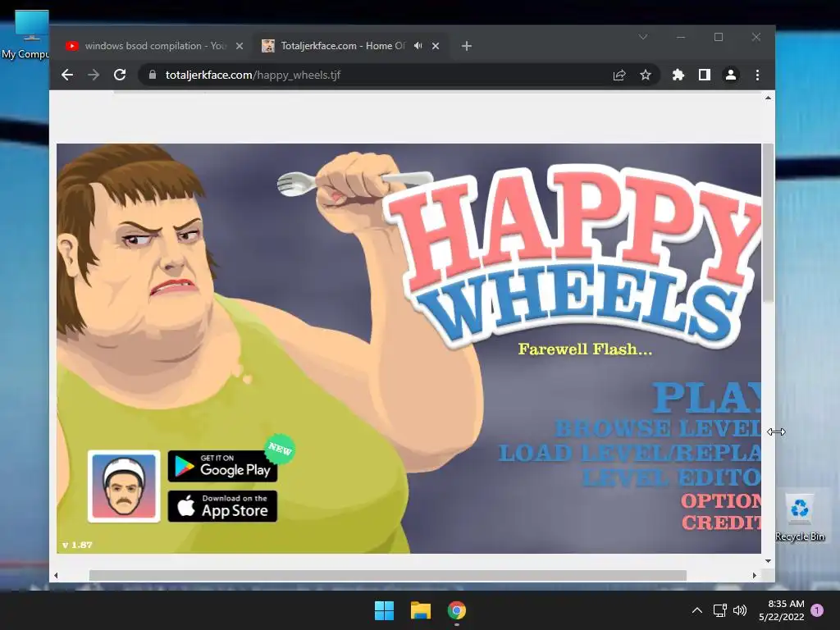
Task: Click the network icon in system tray
Action: coord(720,610)
